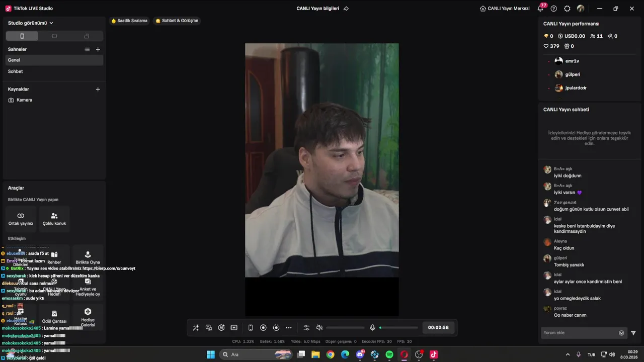Open the three-dot more options menu
Screen dimensions: 644x362
289,328
